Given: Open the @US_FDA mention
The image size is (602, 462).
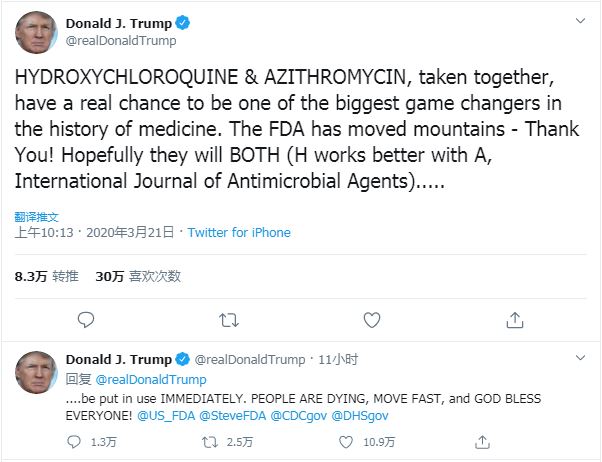Looking at the screenshot, I should click(166, 414).
